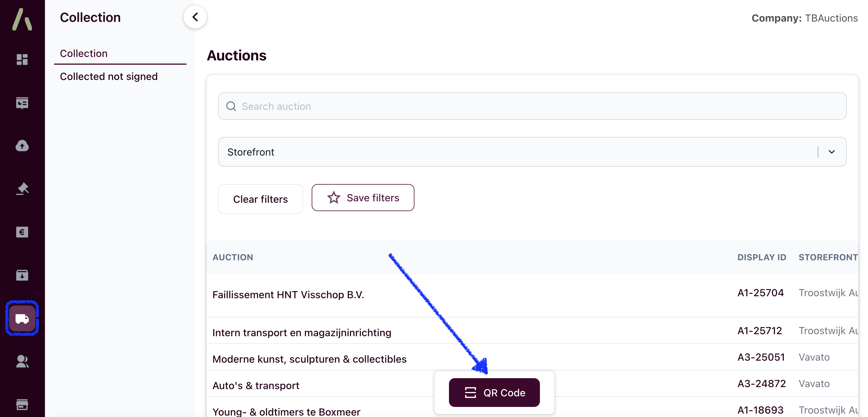
Task: Open the users sidebar icon
Action: [22, 361]
